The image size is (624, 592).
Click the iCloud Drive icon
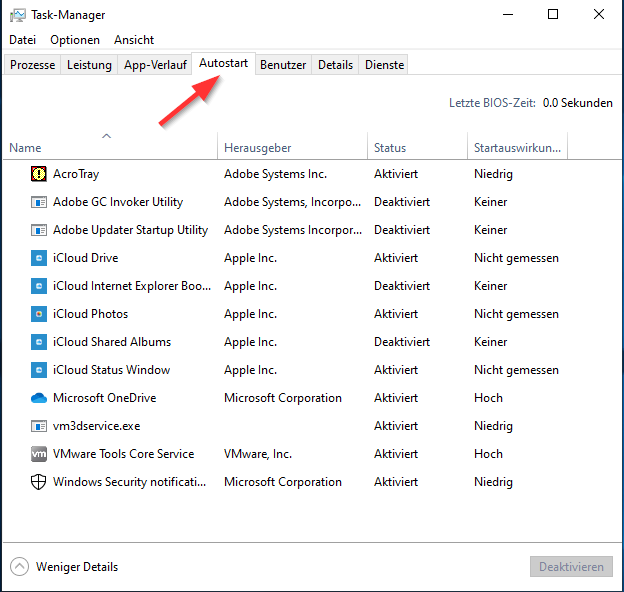click(39, 258)
